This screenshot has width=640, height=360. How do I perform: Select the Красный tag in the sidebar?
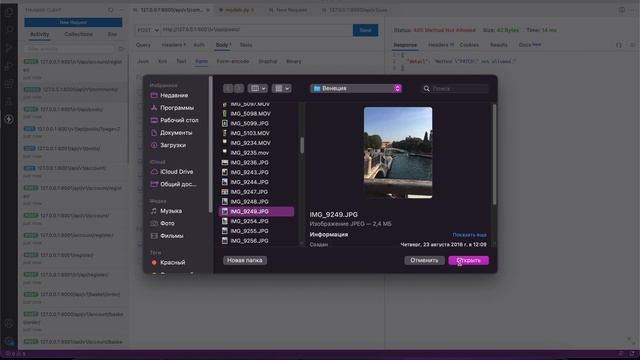[168, 262]
